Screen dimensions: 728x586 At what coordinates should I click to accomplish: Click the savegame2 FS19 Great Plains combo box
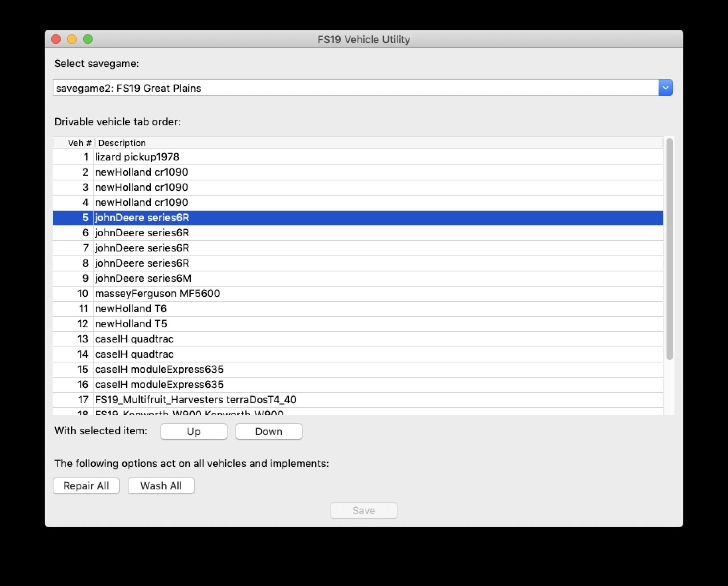tap(355, 88)
